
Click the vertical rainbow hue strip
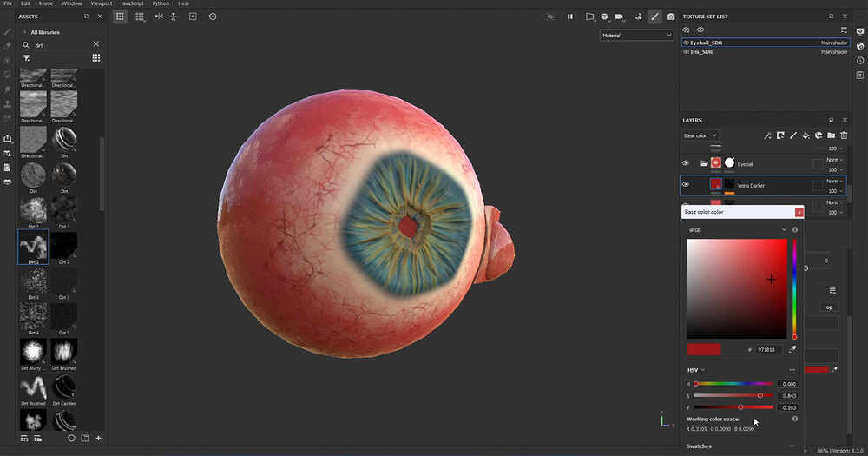pos(794,288)
